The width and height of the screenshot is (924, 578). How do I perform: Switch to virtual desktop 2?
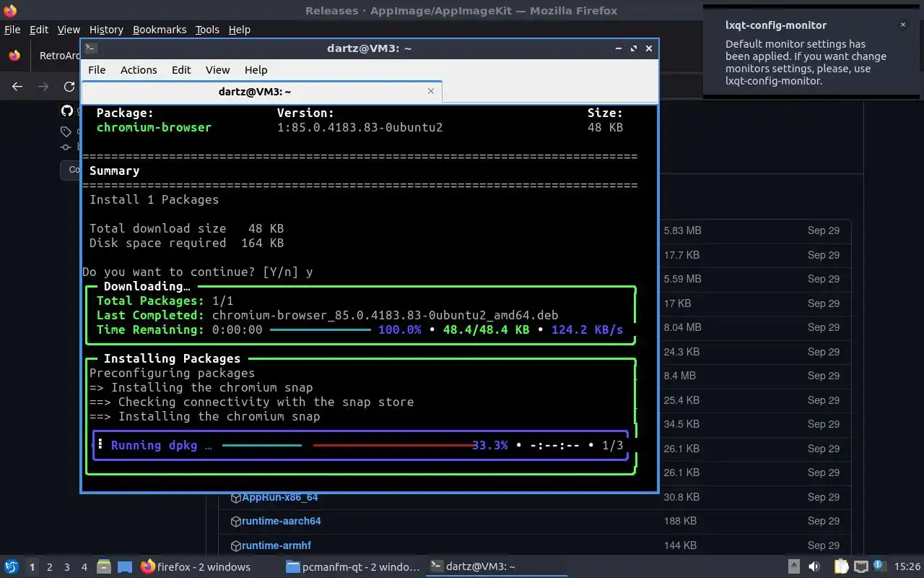click(49, 567)
